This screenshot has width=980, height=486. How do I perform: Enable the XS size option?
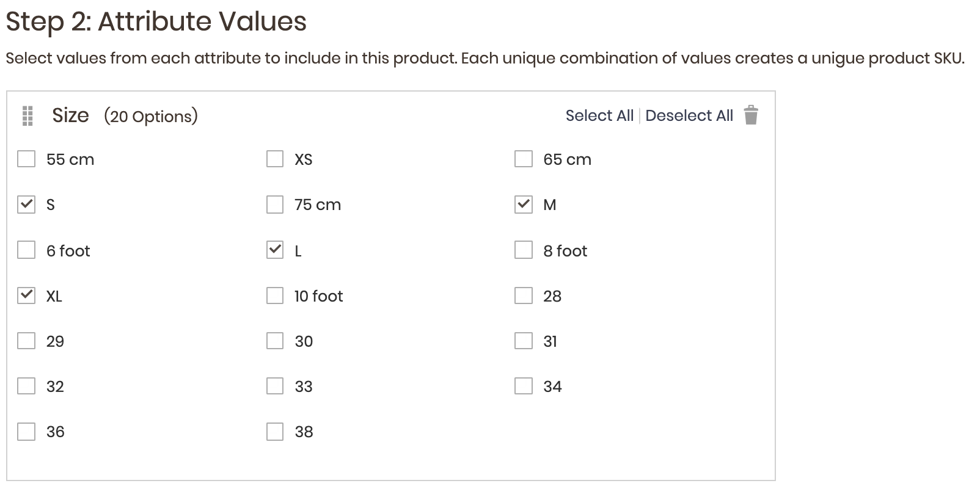coord(275,159)
